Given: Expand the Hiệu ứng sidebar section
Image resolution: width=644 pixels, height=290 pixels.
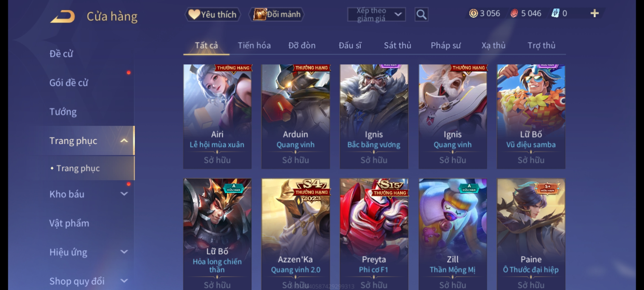Looking at the screenshot, I should pyautogui.click(x=124, y=252).
